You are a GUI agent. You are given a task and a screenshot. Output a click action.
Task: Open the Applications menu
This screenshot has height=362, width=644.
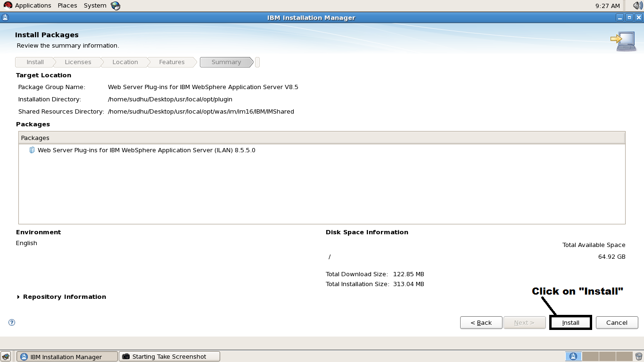coord(33,5)
